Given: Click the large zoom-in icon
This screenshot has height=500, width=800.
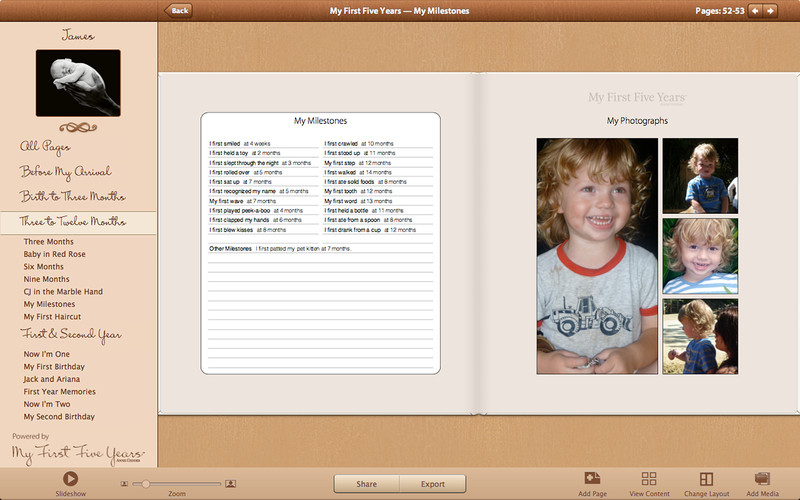Looking at the screenshot, I should pyautogui.click(x=231, y=484).
